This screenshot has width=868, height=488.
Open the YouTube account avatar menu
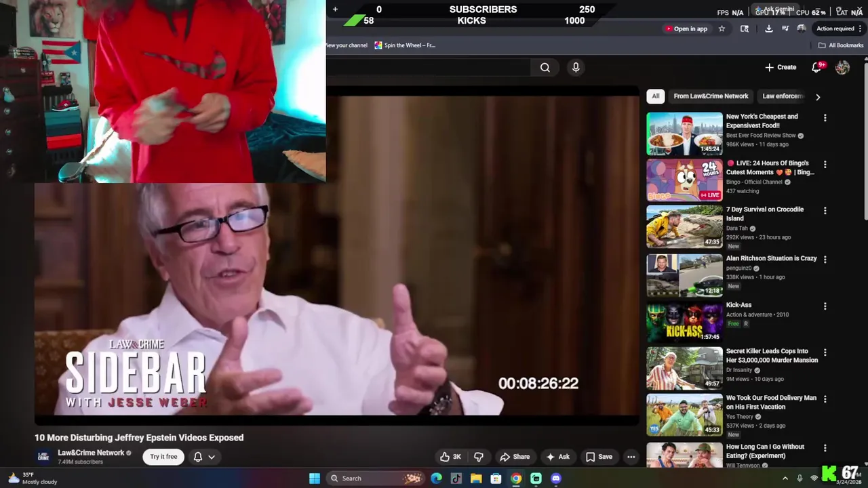click(842, 67)
